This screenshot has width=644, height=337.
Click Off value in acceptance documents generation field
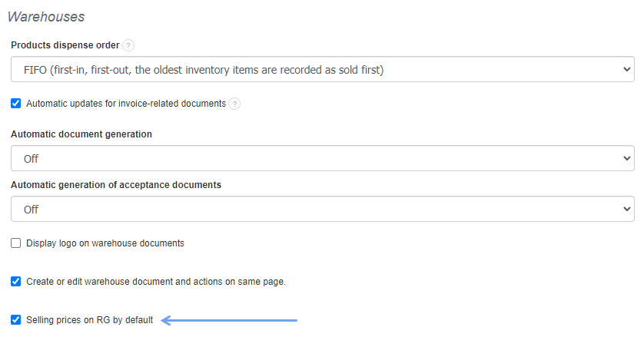point(31,209)
